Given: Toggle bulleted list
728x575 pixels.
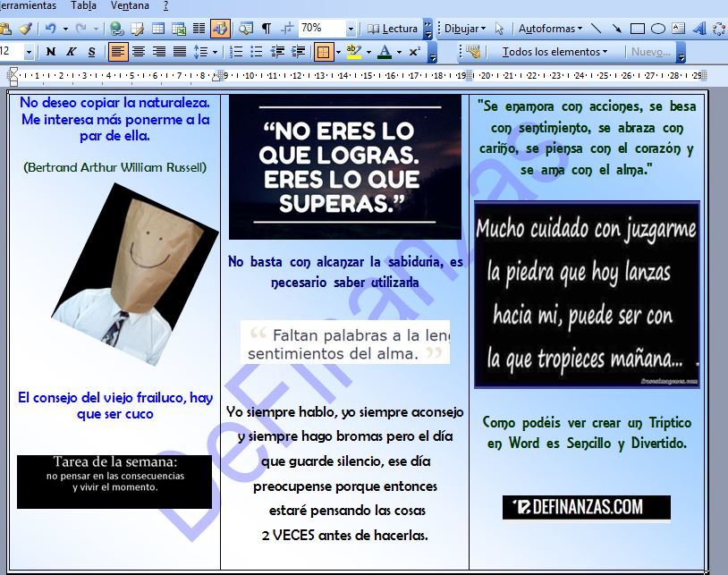Looking at the screenshot, I should point(257,52).
